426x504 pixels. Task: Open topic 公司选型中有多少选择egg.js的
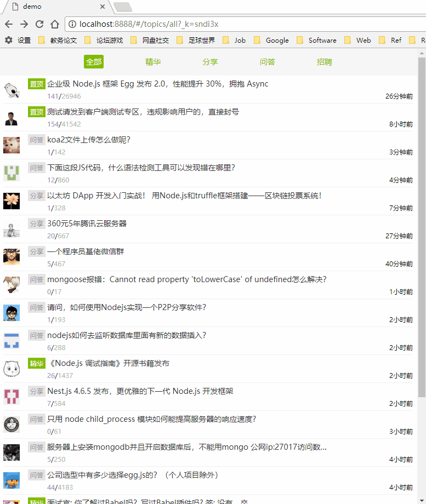[133, 476]
